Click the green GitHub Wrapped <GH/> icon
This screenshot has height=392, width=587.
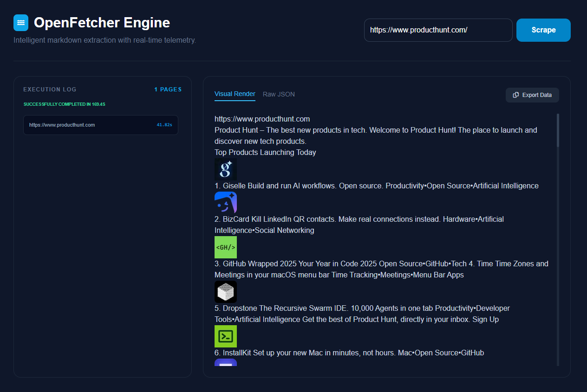(x=226, y=247)
